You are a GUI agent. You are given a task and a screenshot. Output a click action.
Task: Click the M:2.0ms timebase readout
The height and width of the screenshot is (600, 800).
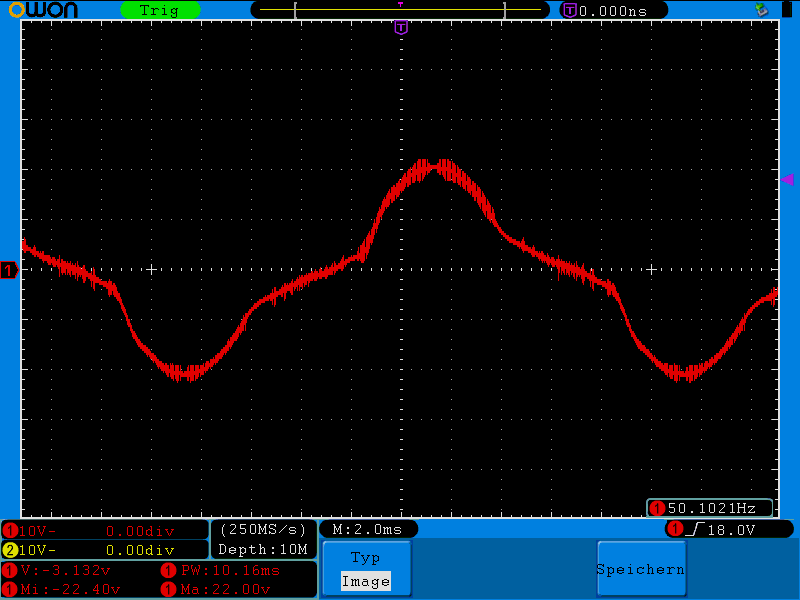click(367, 530)
